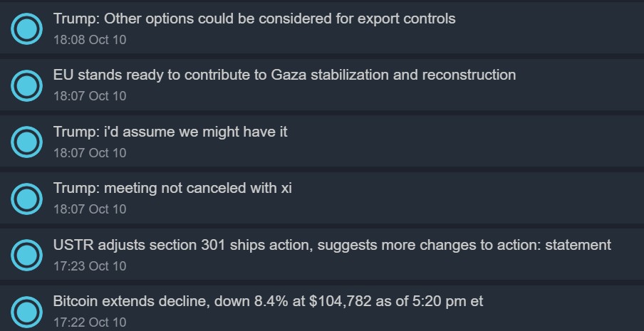Open "Trump: meeting not canceled with xi" headline

pos(172,188)
